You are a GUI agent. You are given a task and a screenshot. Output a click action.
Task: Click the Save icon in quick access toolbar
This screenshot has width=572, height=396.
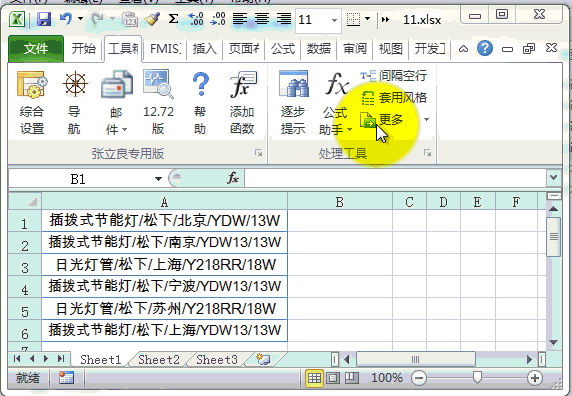pyautogui.click(x=44, y=19)
